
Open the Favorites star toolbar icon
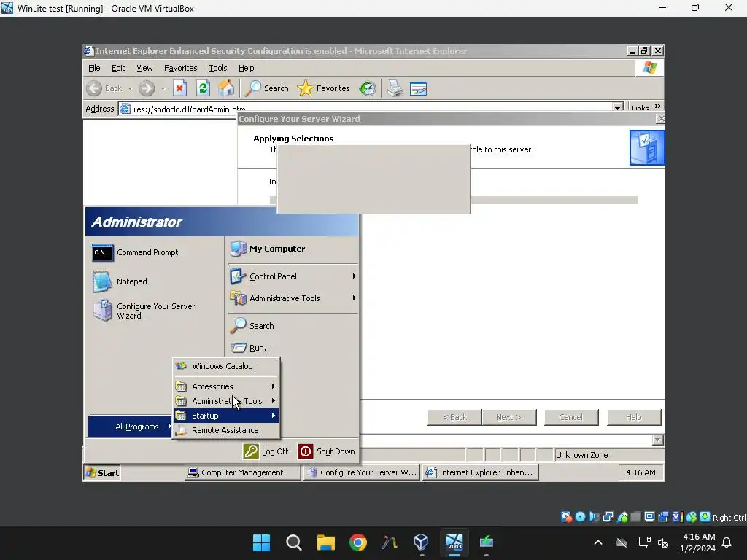305,88
